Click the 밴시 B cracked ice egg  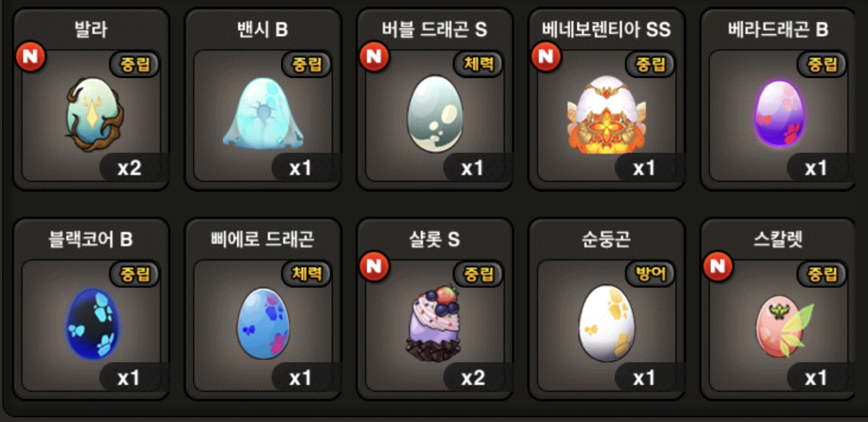[x=263, y=114]
